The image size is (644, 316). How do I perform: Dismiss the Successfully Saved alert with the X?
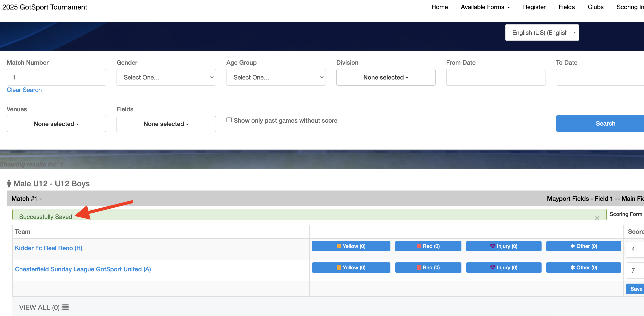597,218
